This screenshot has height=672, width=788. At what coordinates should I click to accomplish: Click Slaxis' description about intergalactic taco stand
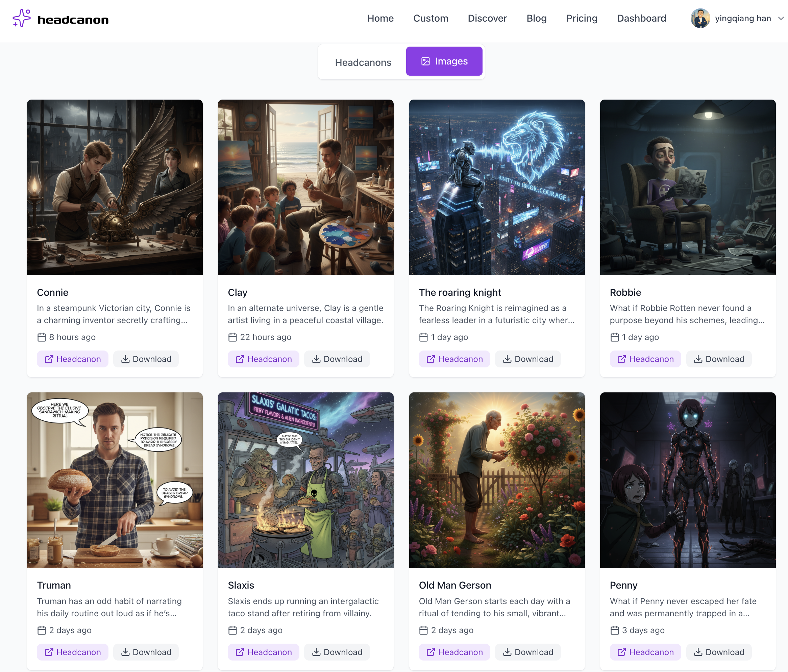coord(303,607)
